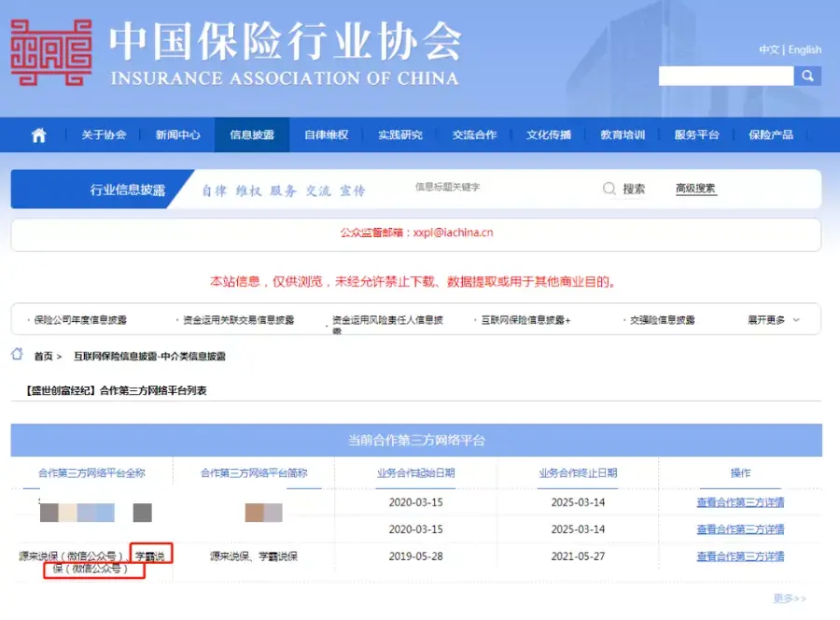
Task: Open the 保险产品 menu
Action: [771, 135]
